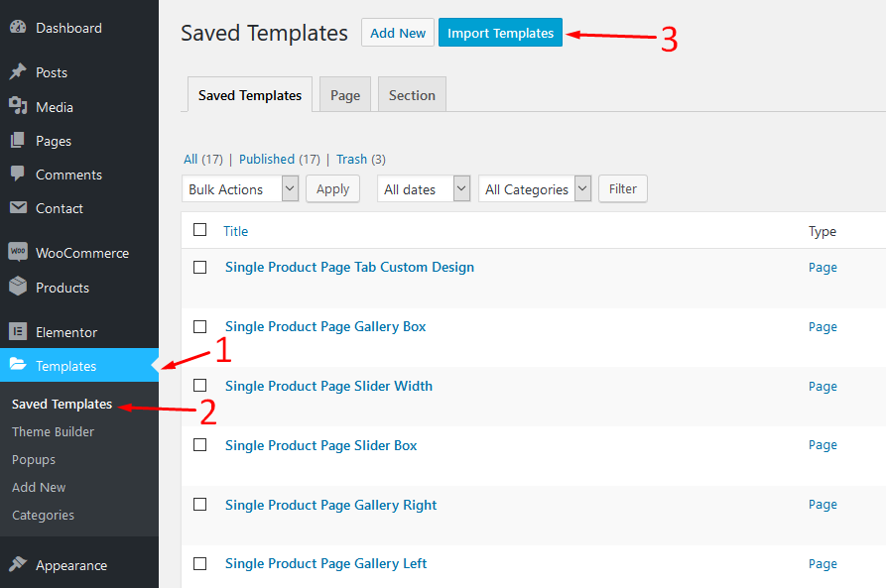
Task: Check Single Product Page Tab Custom Design
Action: [200, 267]
